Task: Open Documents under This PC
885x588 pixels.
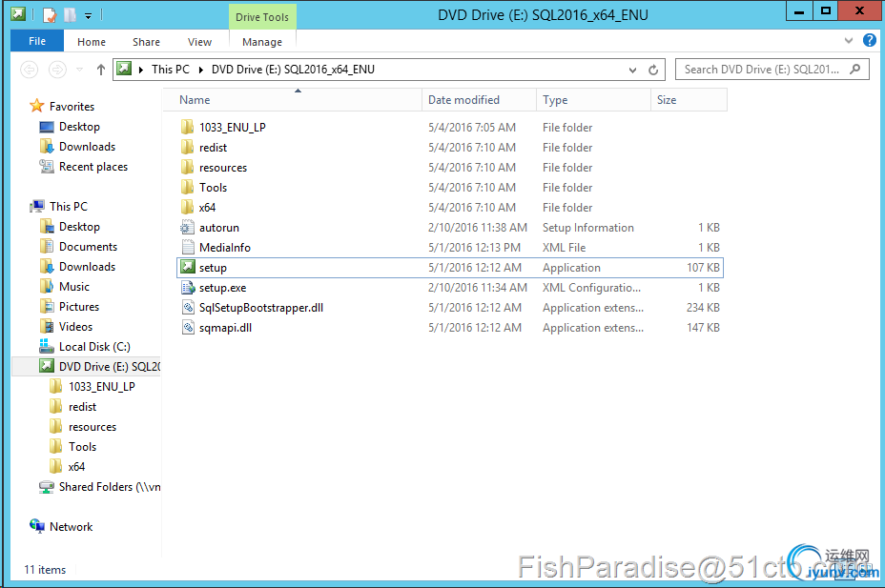Action: (x=88, y=247)
